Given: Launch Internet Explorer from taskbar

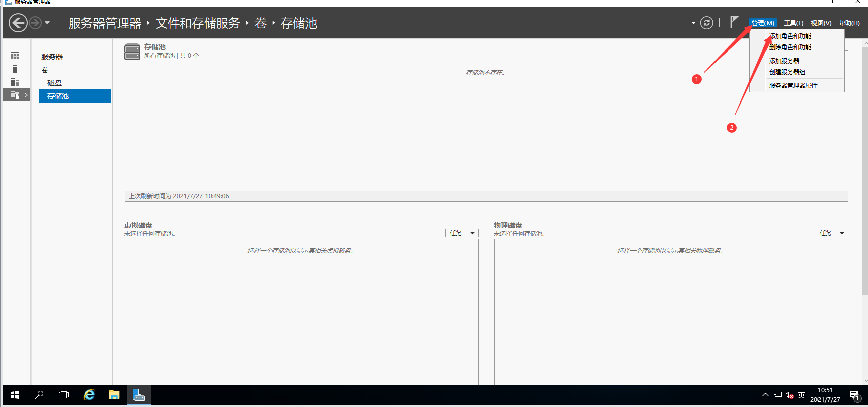Looking at the screenshot, I should [x=89, y=395].
